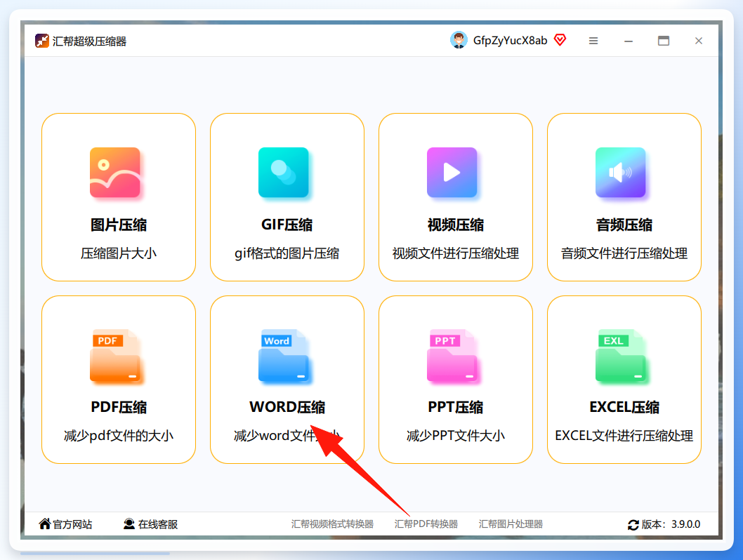The image size is (743, 560).
Task: Select the PPT压缩 title text
Action: [x=455, y=407]
